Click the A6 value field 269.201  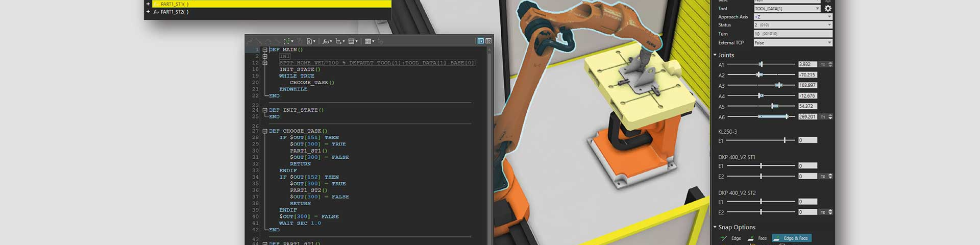point(807,117)
